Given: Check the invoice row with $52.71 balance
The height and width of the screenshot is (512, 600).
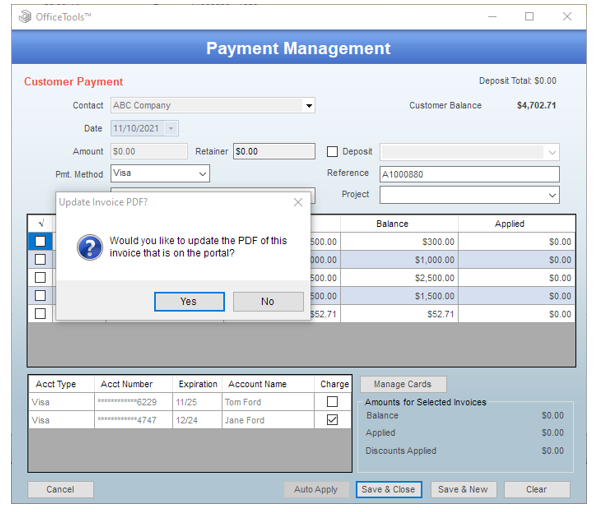Looking at the screenshot, I should (x=40, y=313).
